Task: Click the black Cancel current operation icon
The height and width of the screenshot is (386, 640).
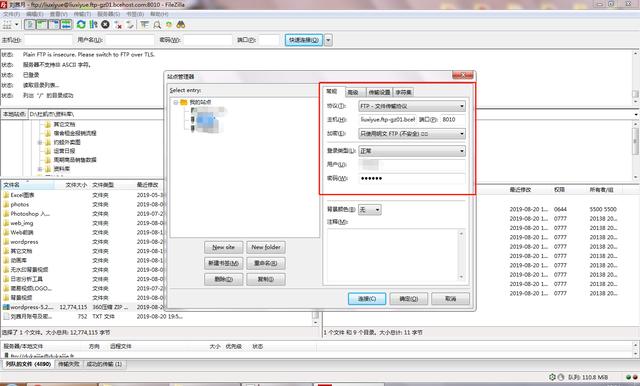Action: pyautogui.click(x=105, y=25)
